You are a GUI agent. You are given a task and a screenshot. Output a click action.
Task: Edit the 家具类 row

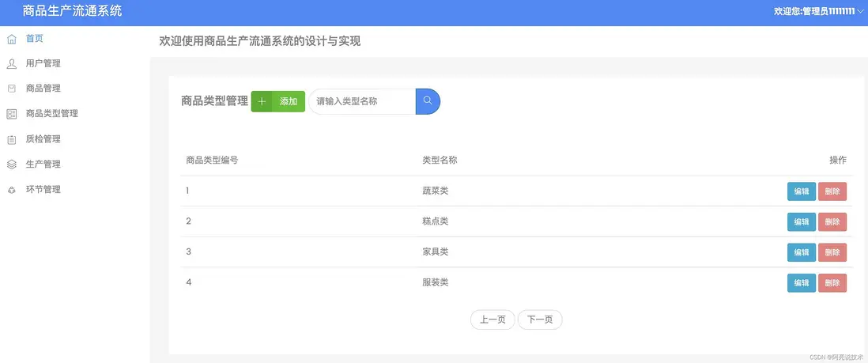tap(801, 252)
